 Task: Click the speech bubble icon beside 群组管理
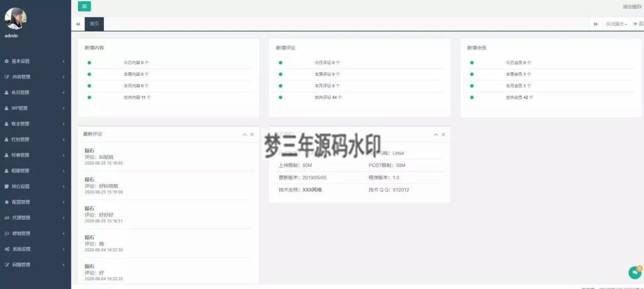pos(6,233)
